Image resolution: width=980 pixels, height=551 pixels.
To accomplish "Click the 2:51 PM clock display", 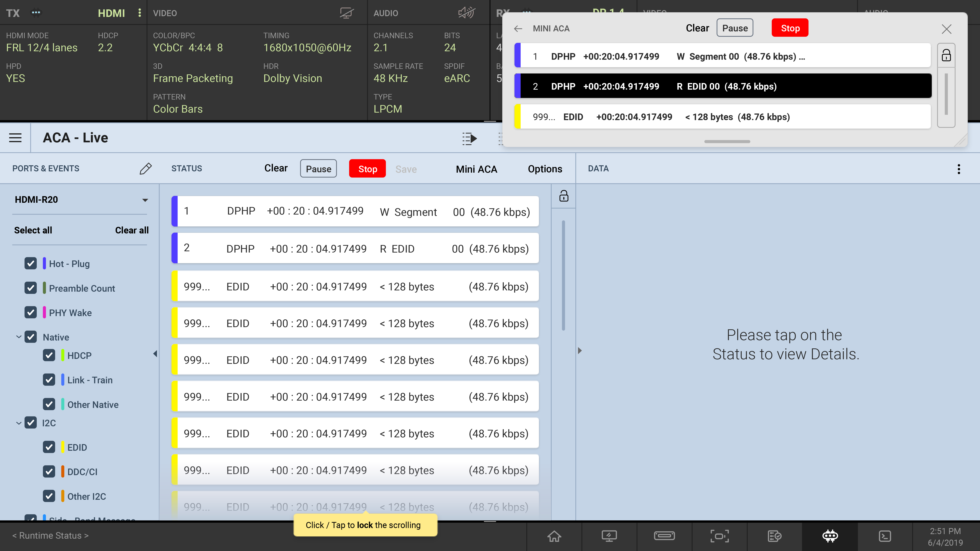I will [x=945, y=531].
